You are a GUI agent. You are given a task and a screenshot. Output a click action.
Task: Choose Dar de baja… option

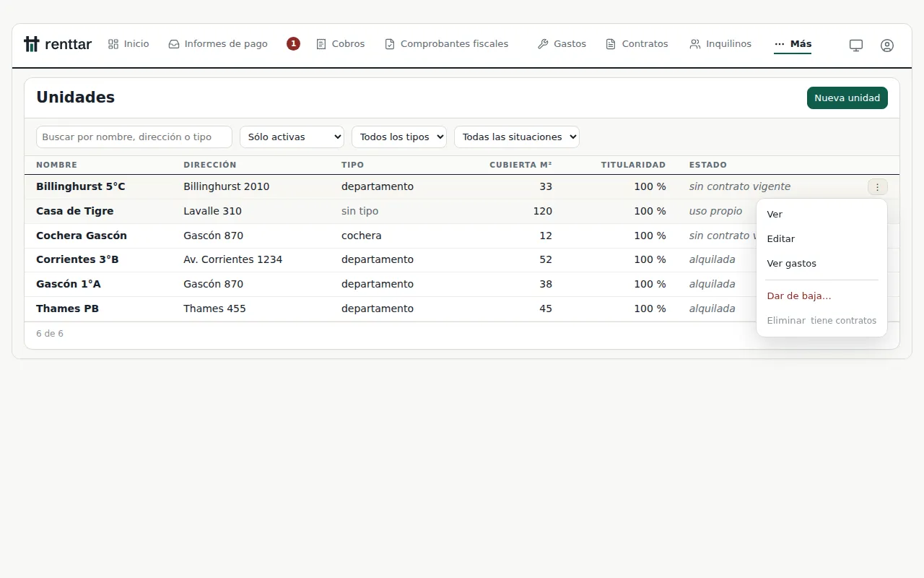click(821, 296)
